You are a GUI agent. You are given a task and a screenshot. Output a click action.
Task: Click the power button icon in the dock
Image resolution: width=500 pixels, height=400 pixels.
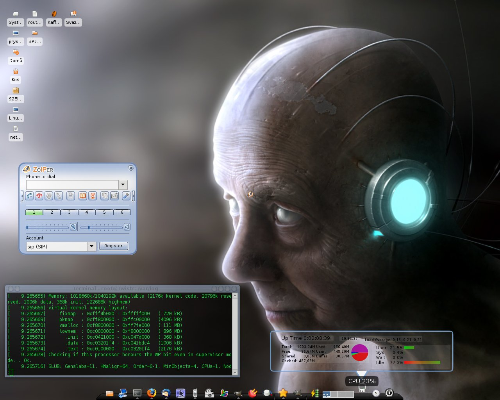click(x=389, y=393)
